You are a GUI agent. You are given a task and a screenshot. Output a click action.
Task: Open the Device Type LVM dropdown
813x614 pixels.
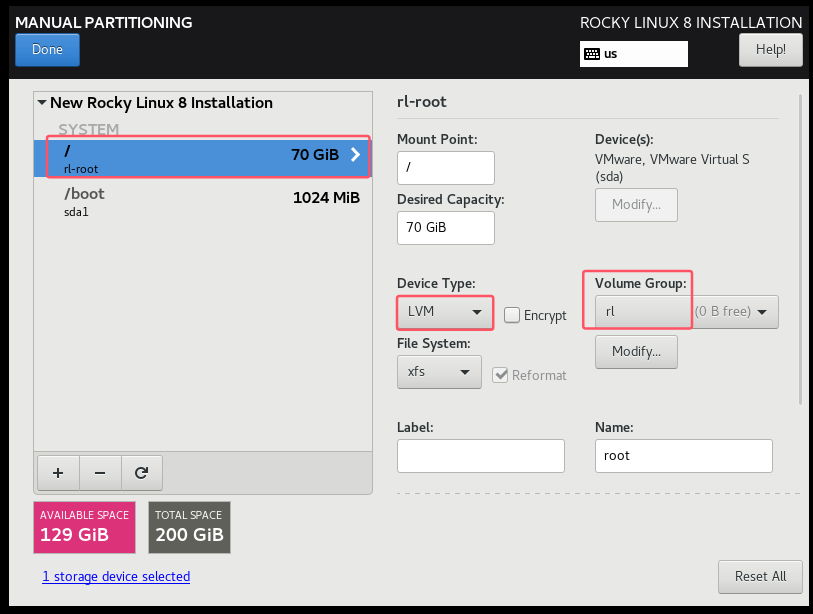[444, 312]
